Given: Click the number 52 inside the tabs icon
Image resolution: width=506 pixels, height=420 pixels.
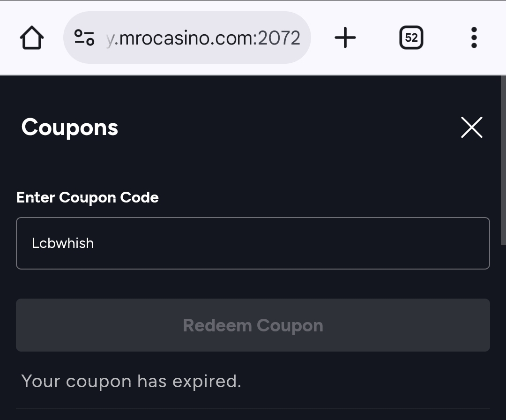Looking at the screenshot, I should tap(411, 37).
